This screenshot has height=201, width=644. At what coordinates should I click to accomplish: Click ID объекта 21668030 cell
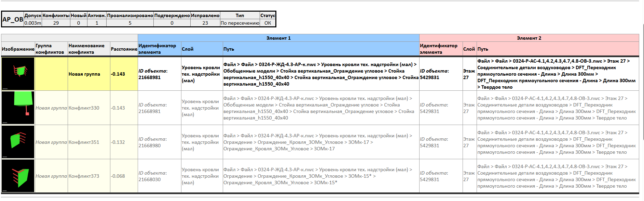point(159,176)
